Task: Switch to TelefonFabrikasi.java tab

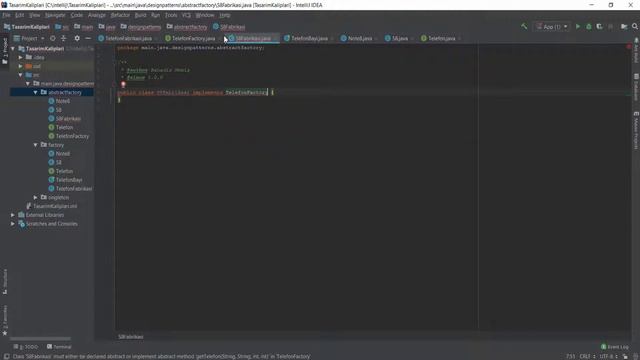Action: [128, 38]
